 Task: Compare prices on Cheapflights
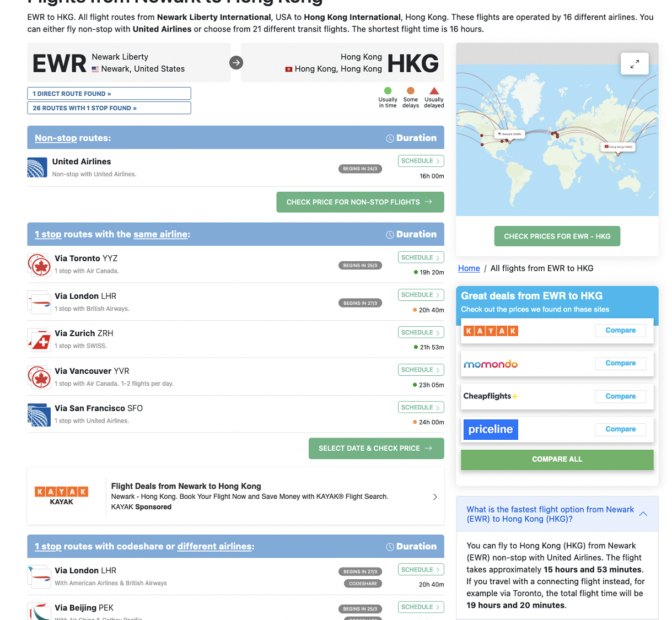(620, 396)
